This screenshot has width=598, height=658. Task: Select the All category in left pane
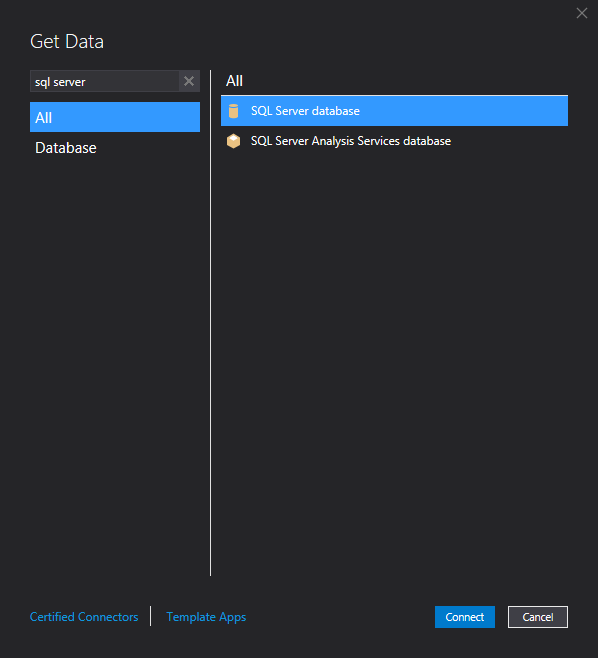click(x=115, y=117)
